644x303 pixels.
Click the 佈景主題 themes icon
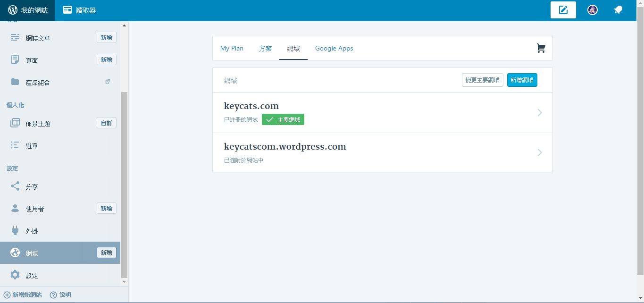15,123
